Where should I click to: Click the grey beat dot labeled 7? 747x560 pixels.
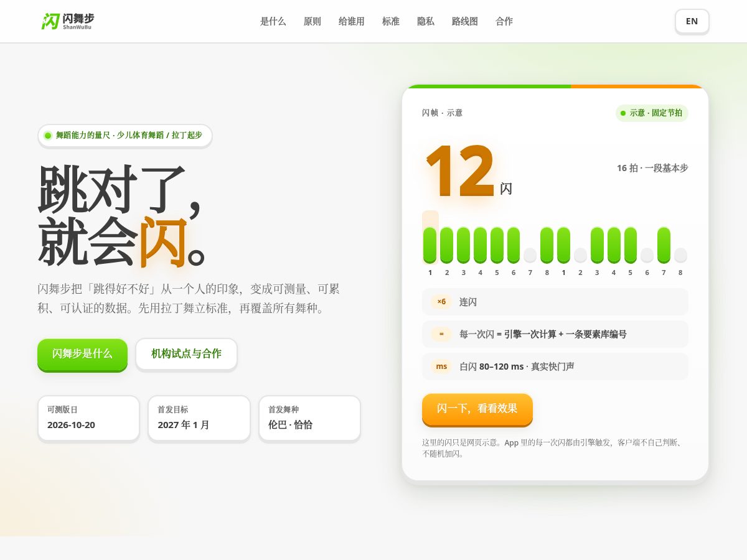[x=530, y=255]
